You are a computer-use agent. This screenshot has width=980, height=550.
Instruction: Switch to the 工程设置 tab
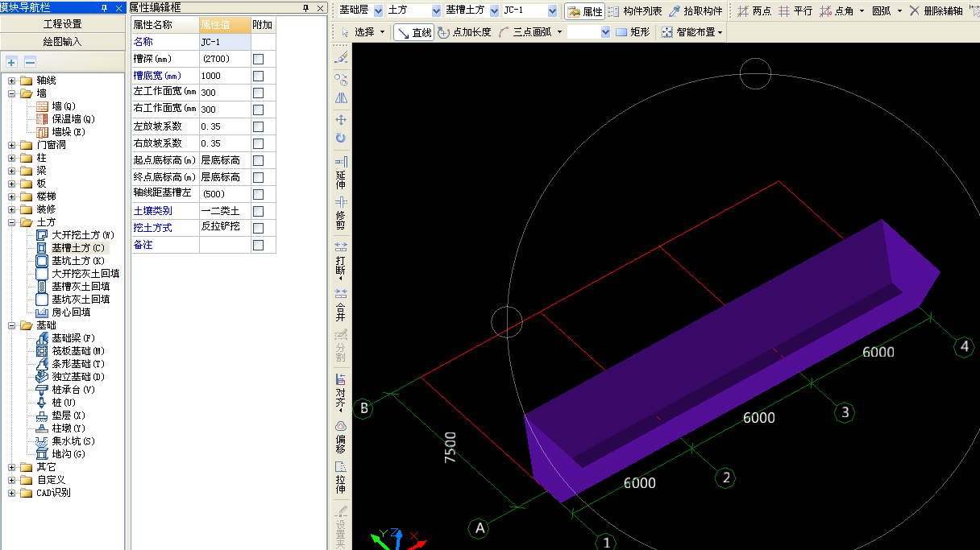pos(63,24)
